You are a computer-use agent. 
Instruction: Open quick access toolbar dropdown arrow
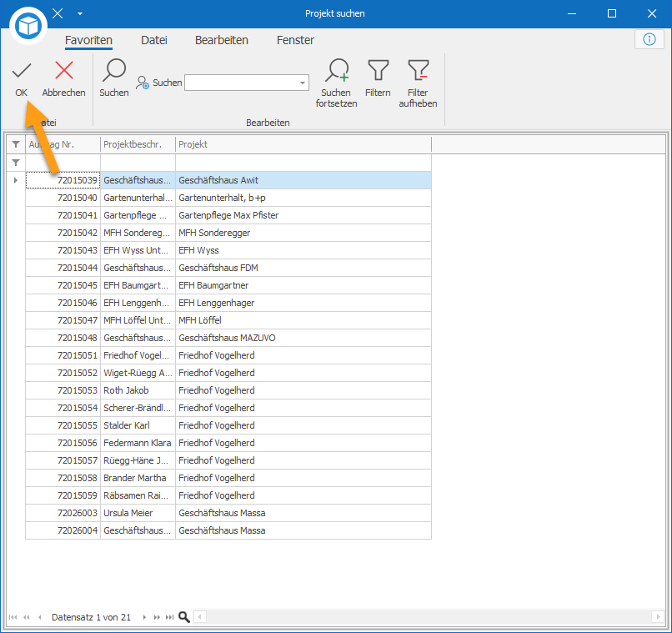(80, 13)
